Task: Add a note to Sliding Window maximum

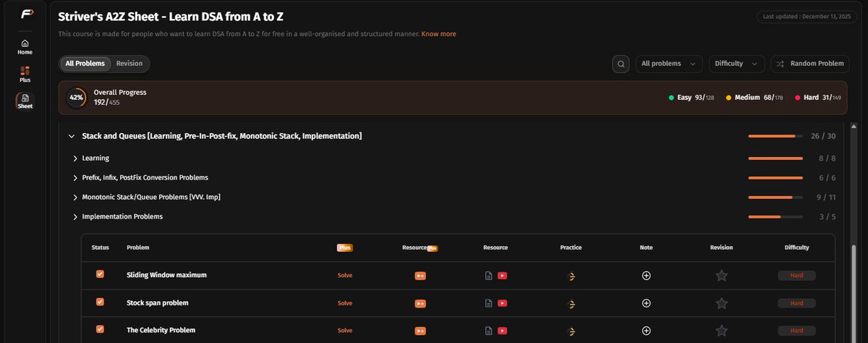Action: tap(646, 276)
